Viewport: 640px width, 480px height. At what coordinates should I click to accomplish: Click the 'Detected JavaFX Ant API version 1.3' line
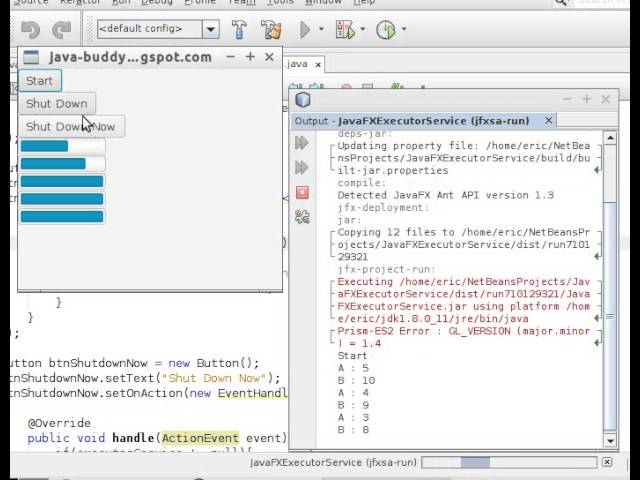click(x=445, y=195)
